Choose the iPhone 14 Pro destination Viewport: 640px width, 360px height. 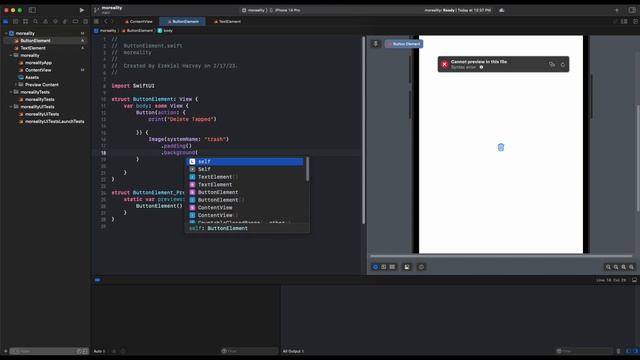285,10
